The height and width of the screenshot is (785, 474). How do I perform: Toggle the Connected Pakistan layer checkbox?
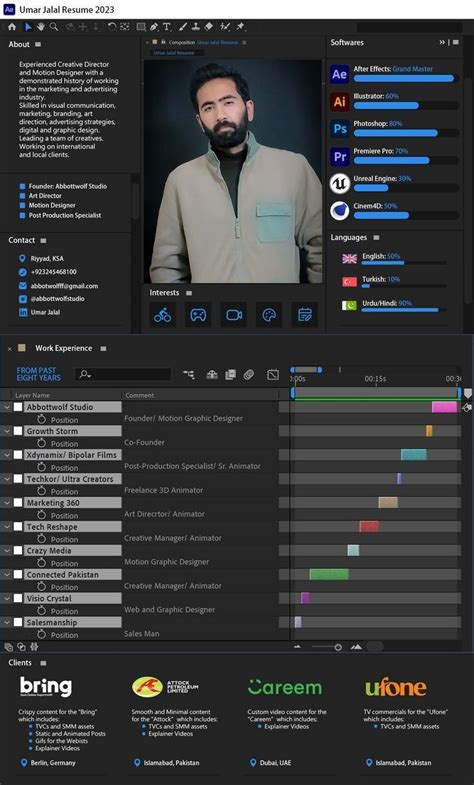coord(18,574)
